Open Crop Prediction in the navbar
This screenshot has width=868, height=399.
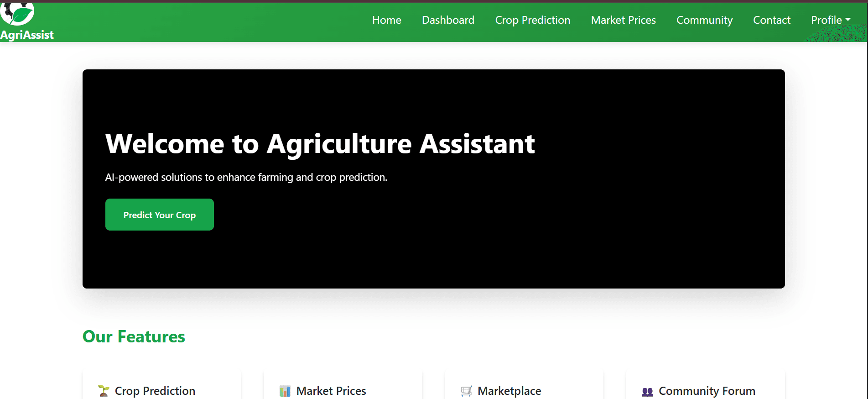click(x=532, y=20)
